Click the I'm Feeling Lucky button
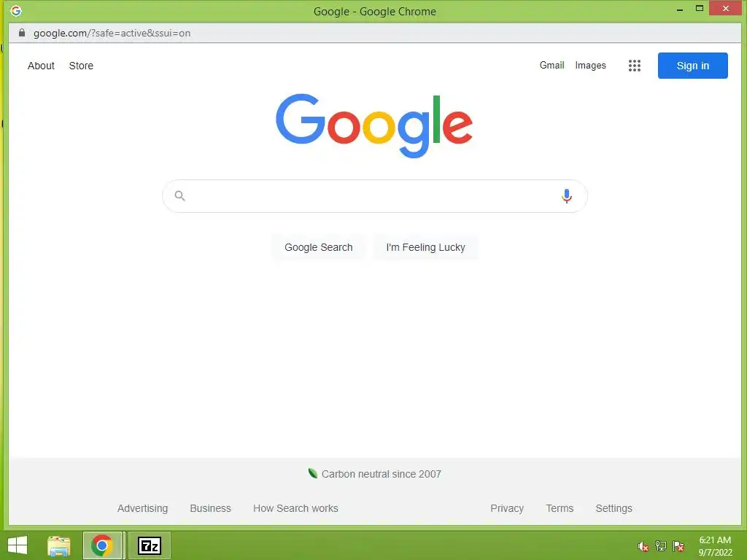Screen dimensions: 747x560 425,247
